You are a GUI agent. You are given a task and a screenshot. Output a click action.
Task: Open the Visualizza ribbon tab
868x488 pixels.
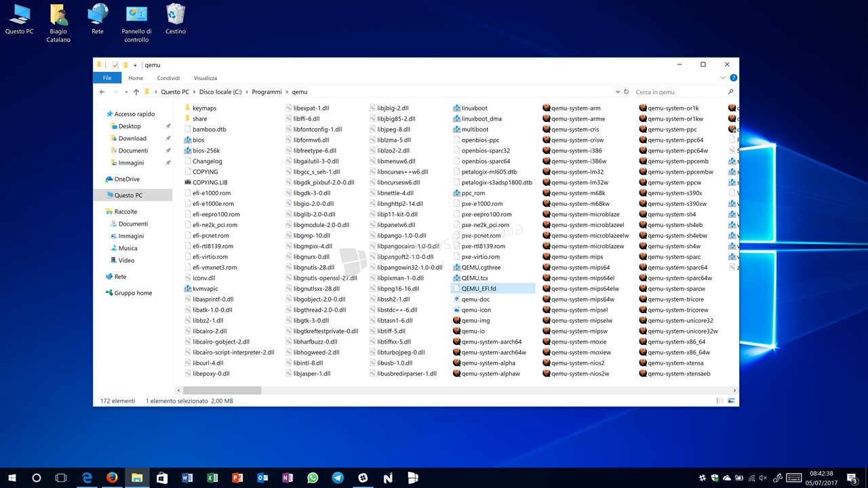coord(205,78)
